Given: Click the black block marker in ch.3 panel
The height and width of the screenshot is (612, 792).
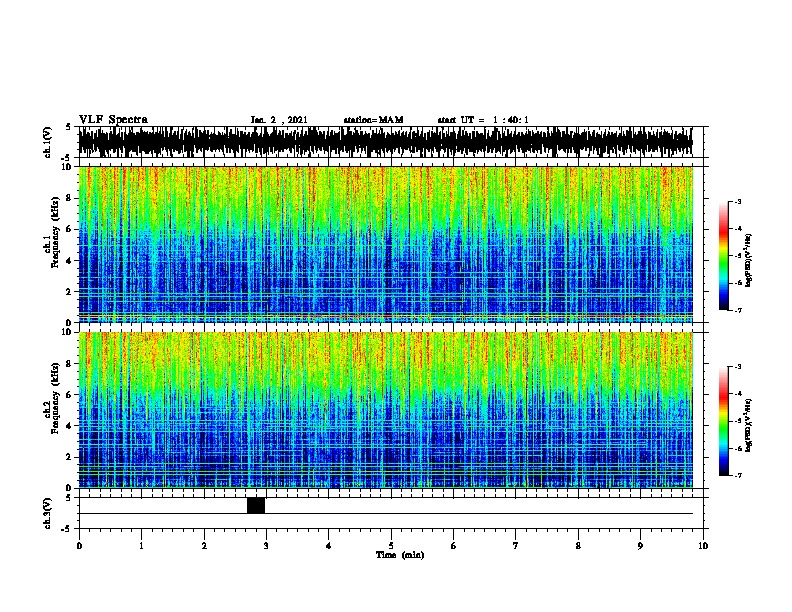Looking at the screenshot, I should click(x=256, y=505).
